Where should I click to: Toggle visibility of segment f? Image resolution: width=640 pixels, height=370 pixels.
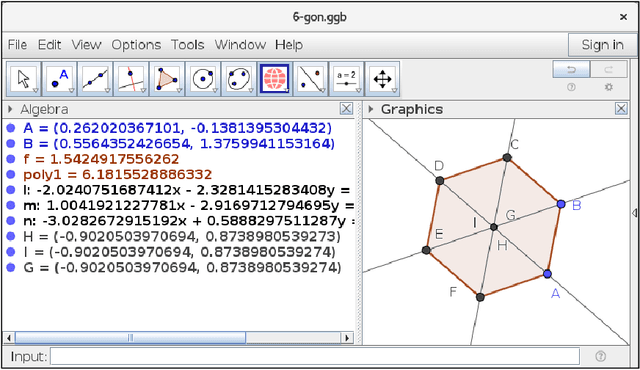(x=11, y=159)
